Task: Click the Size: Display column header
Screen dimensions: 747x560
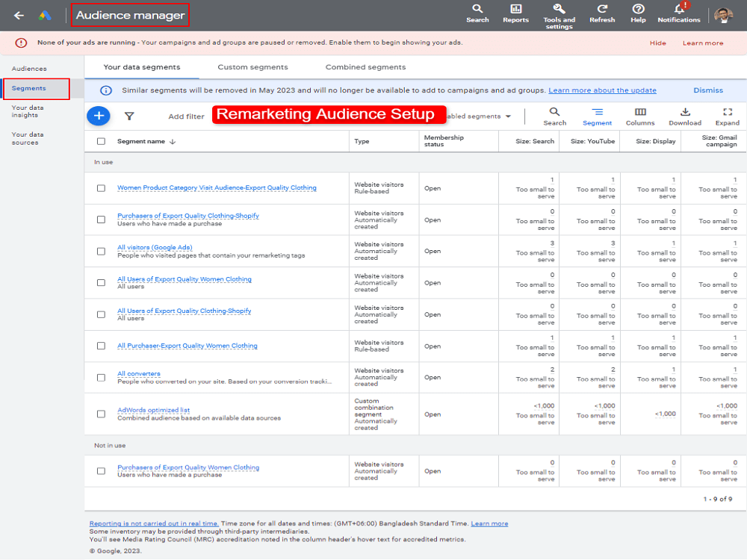Action: tap(656, 141)
